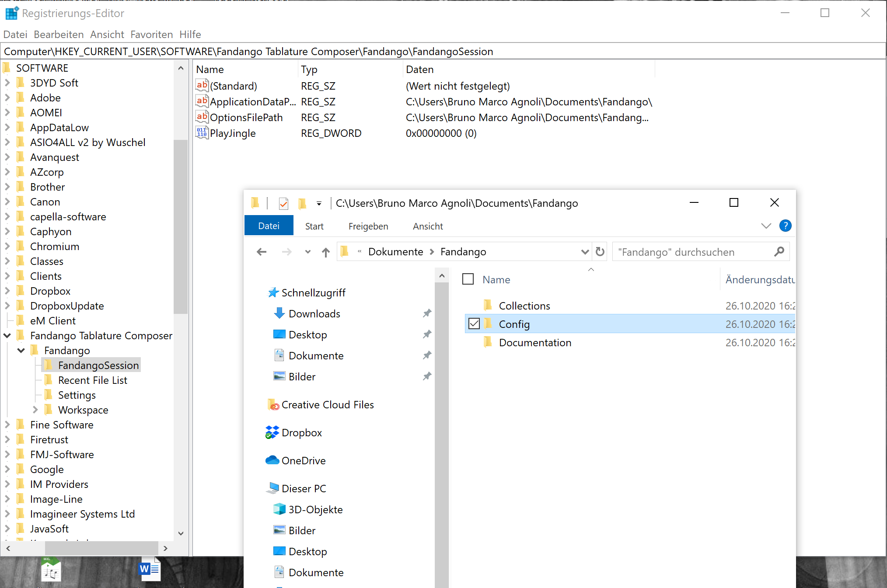The width and height of the screenshot is (887, 588).
Task: Open the Word document on desktop
Action: click(x=149, y=570)
